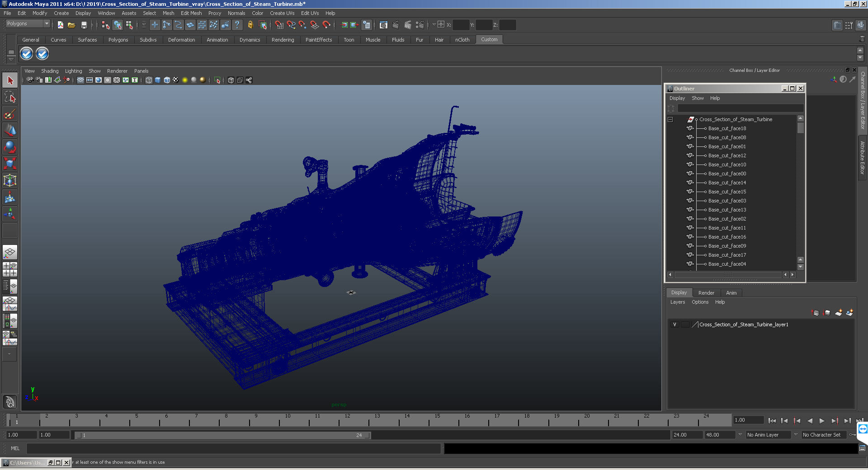Play the animation forwards

[x=822, y=421]
